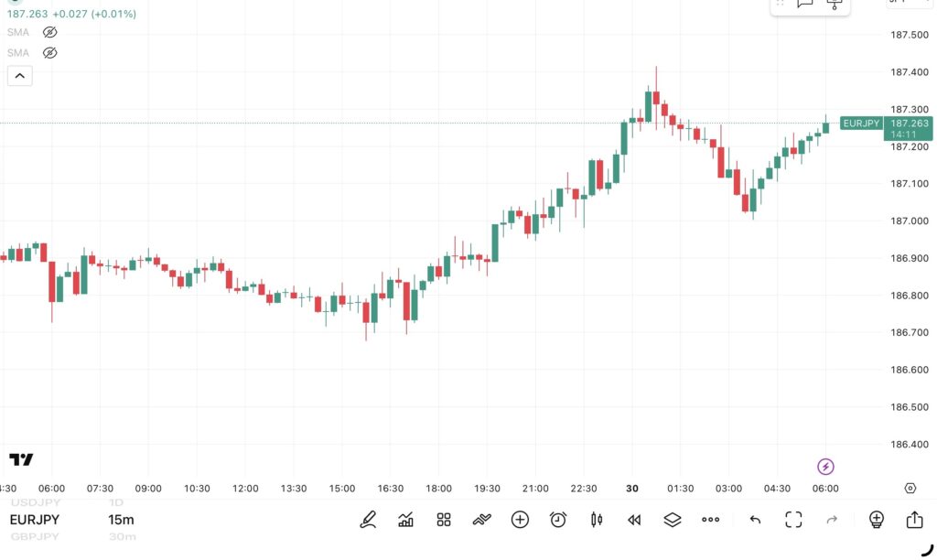Open the more options ellipsis menu
The image size is (937, 560).
[711, 520]
